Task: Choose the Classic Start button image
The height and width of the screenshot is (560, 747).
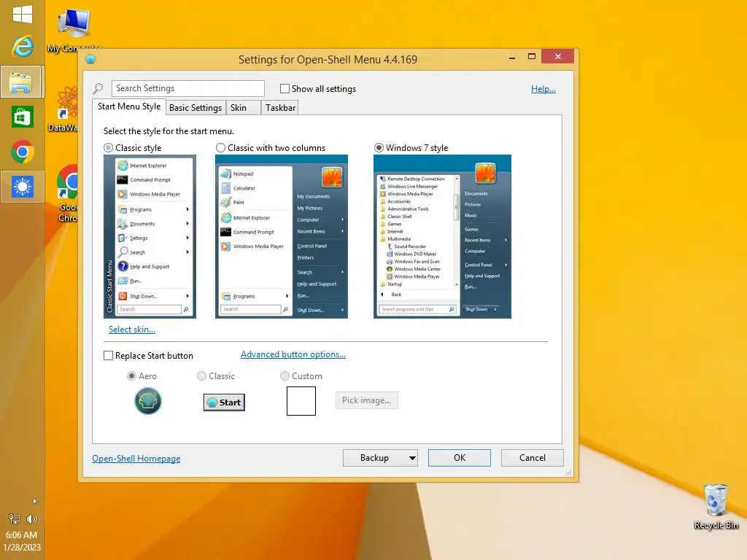Action: [224, 402]
